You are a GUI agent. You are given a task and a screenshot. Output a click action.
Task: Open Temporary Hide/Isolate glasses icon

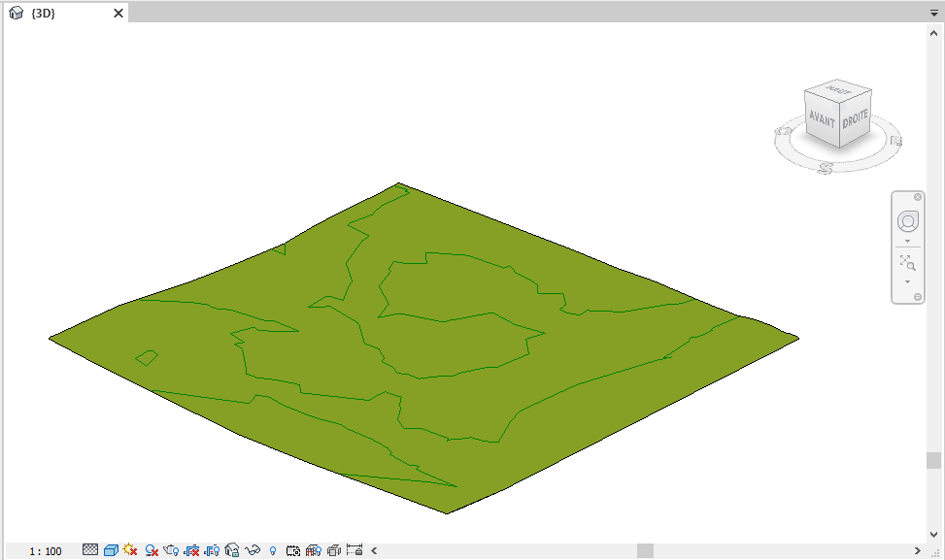pos(253,550)
